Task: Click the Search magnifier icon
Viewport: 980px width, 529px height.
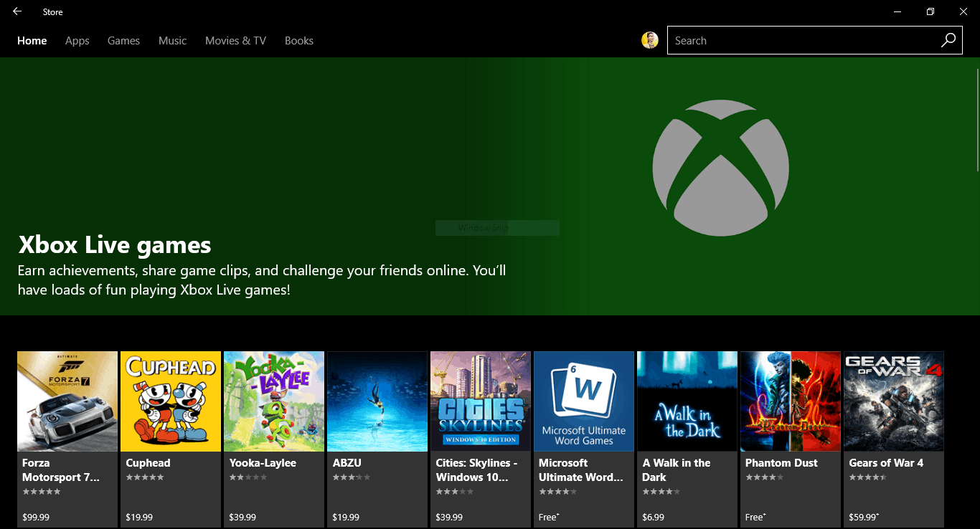Action: tap(948, 40)
